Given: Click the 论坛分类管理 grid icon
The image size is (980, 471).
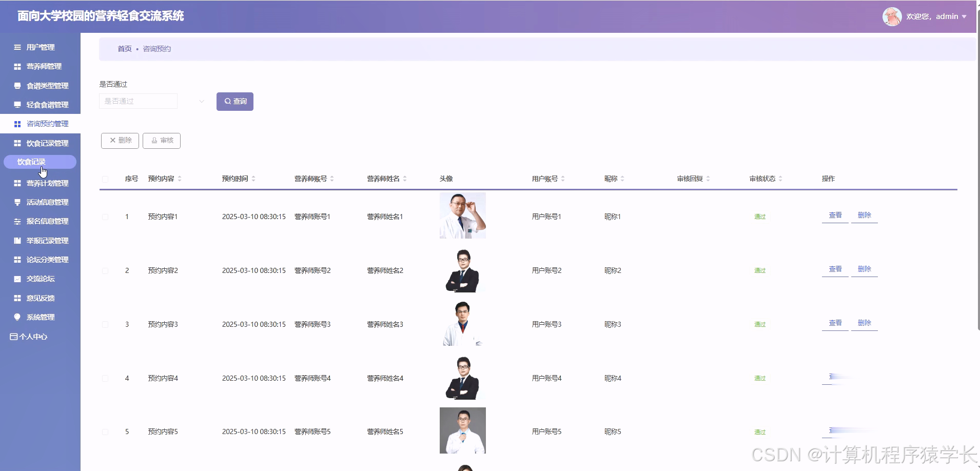Looking at the screenshot, I should [x=17, y=260].
